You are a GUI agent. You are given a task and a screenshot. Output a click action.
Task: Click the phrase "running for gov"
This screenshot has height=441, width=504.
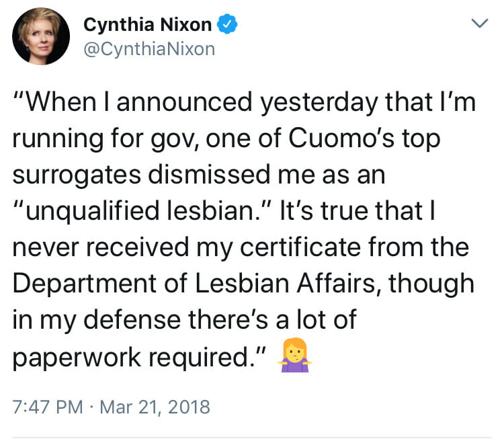pos(104,139)
